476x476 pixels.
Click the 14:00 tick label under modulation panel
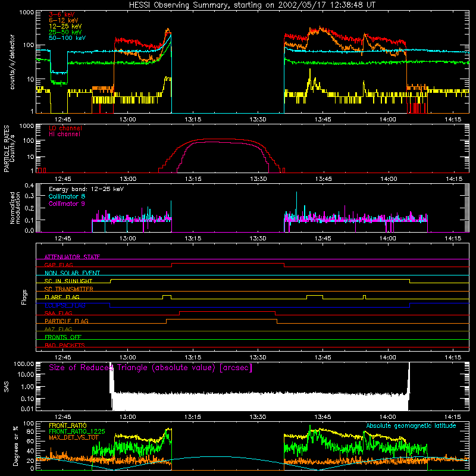(388, 239)
